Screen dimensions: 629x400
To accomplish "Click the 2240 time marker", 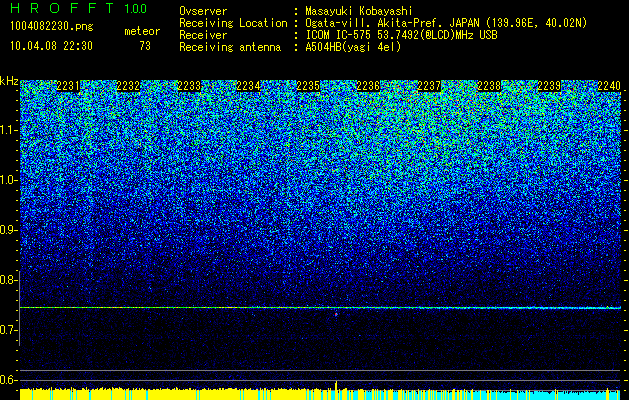I will 609,86.
